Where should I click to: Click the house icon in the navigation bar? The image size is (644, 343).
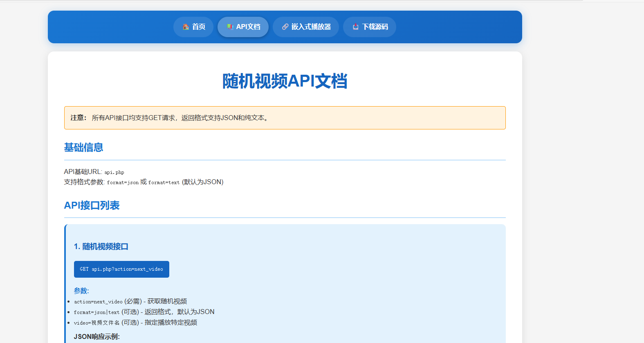coord(186,27)
